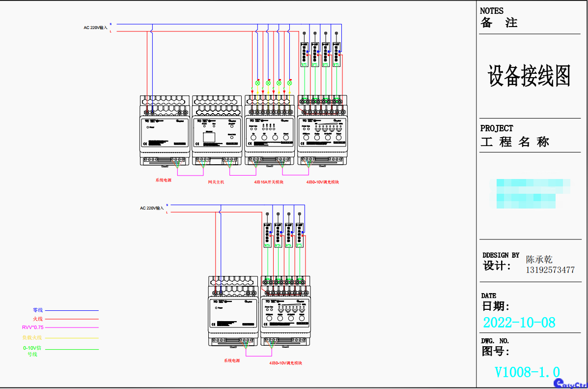The width and height of the screenshot is (588, 389).
Task: Click the 设备接线图 drawing title
Action: (529, 77)
